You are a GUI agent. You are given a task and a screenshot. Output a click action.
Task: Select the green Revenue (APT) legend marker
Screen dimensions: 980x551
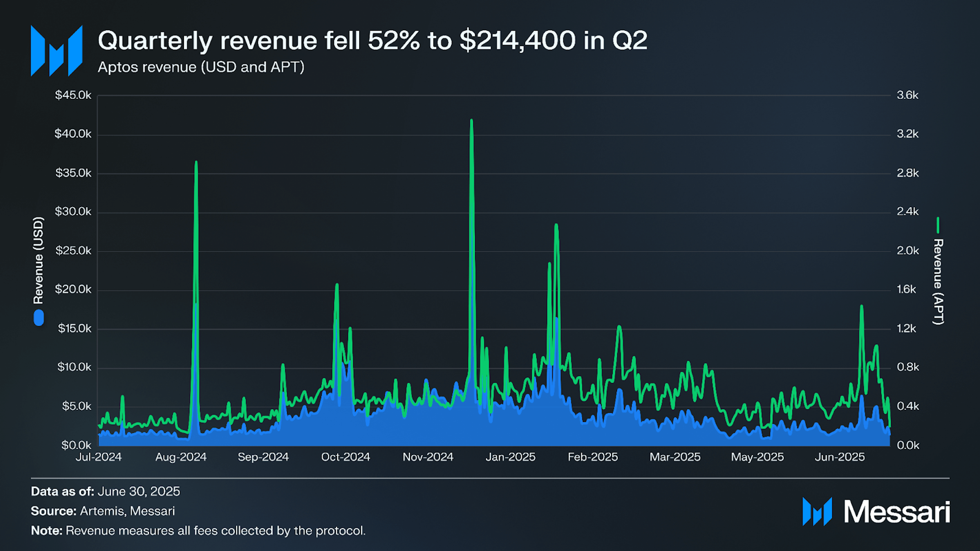pos(938,225)
